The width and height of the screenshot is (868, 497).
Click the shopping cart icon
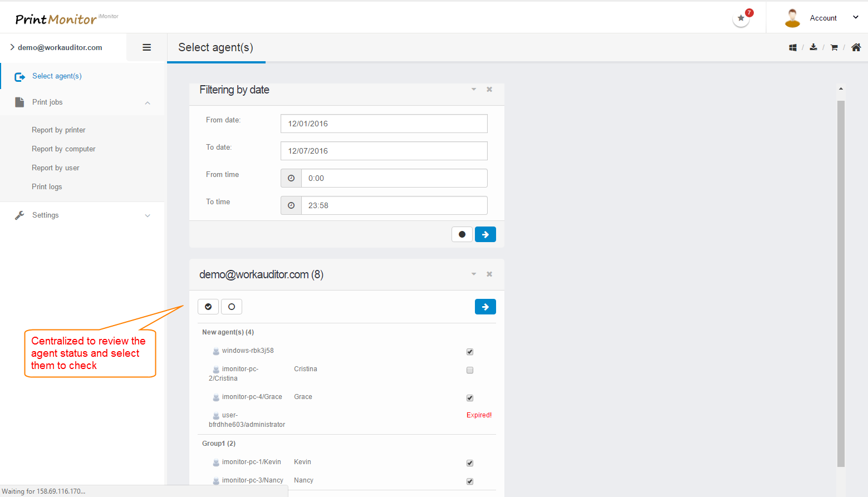pyautogui.click(x=834, y=48)
